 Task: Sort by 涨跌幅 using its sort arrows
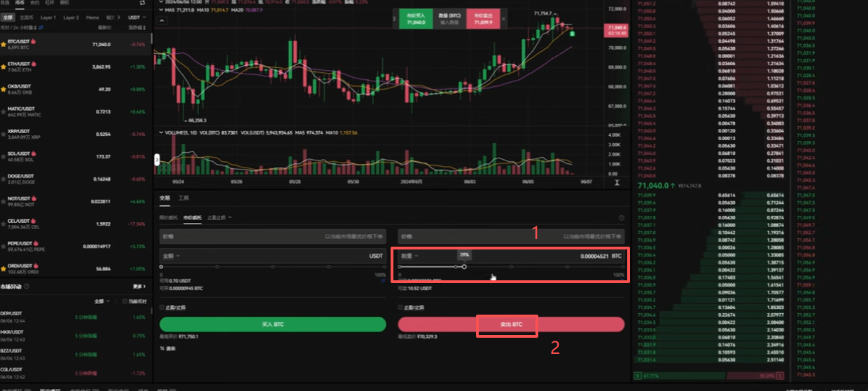coord(145,27)
